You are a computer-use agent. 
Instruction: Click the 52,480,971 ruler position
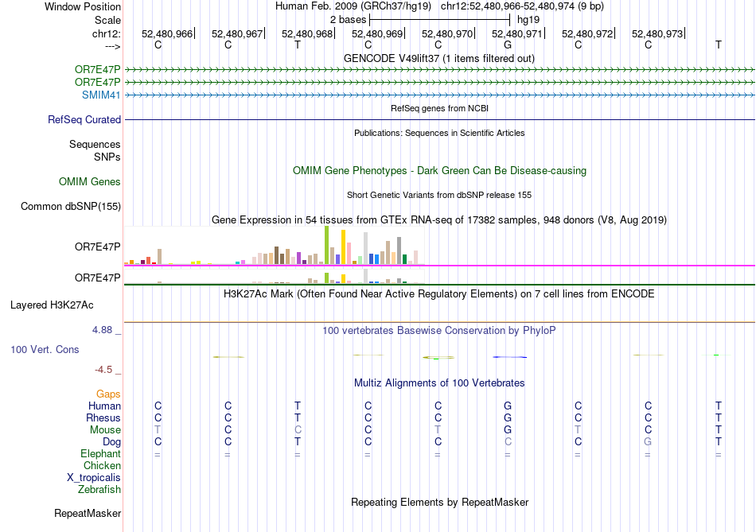click(x=516, y=33)
